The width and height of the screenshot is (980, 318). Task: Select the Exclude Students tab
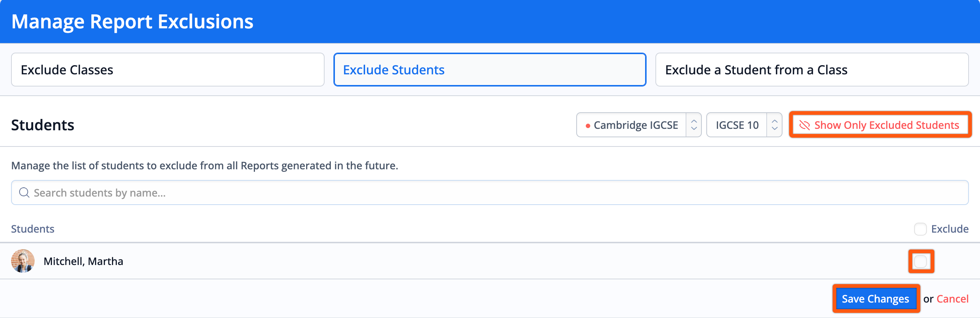490,70
